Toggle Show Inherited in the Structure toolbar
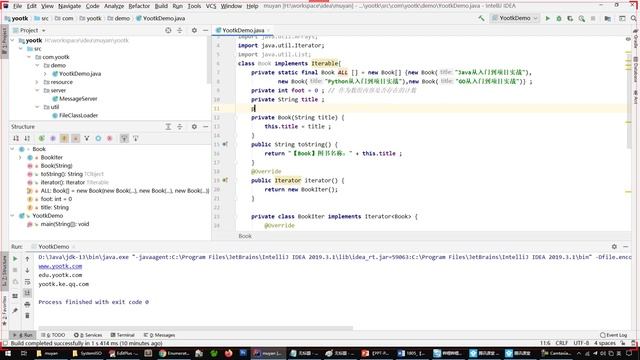Screen dimensions: 640x360 coord(87,139)
